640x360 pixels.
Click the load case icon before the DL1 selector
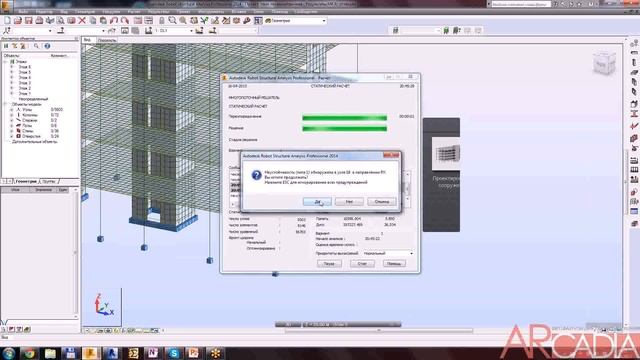pyautogui.click(x=149, y=31)
